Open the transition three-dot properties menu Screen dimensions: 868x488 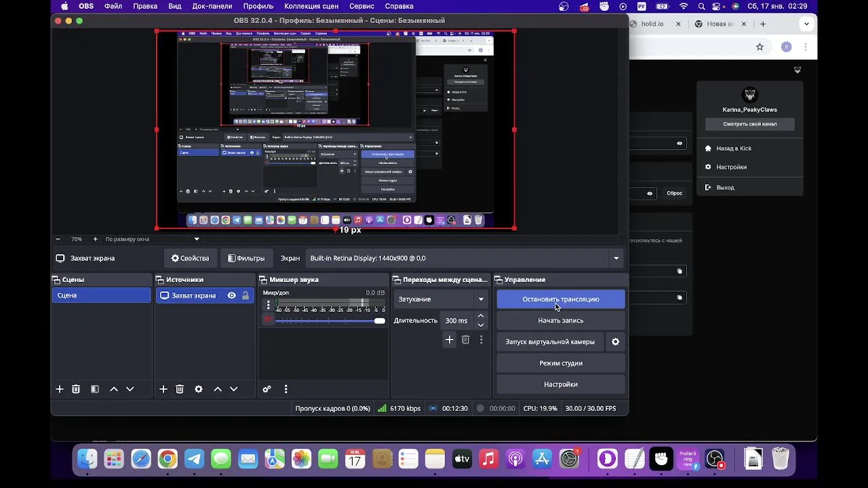pos(481,340)
